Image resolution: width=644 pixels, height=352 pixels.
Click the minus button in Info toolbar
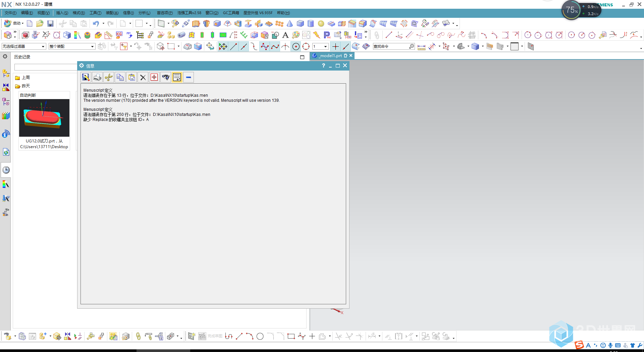tap(189, 77)
